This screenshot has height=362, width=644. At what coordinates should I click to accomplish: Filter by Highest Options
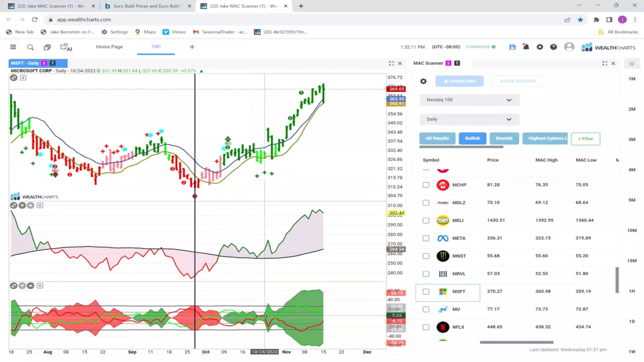(x=545, y=138)
